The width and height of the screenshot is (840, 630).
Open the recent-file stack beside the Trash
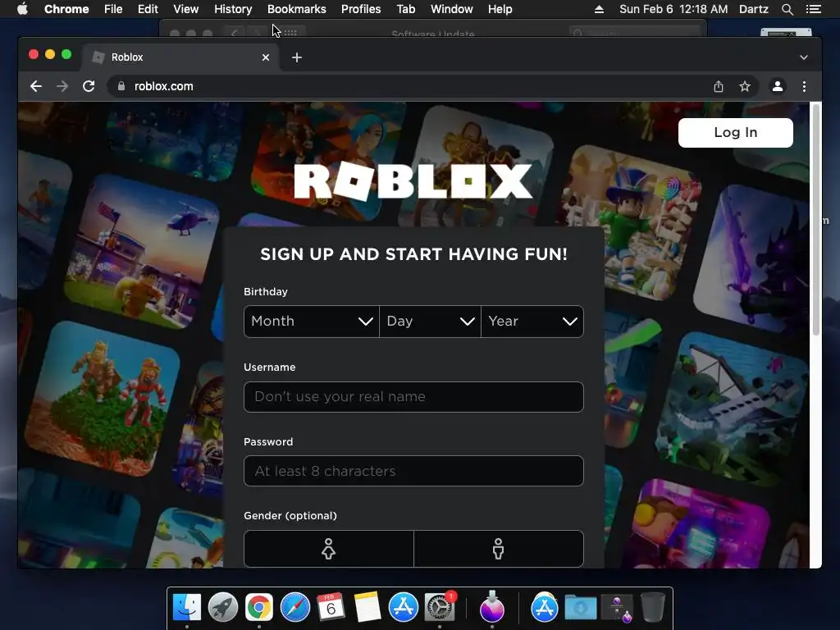pyautogui.click(x=617, y=609)
